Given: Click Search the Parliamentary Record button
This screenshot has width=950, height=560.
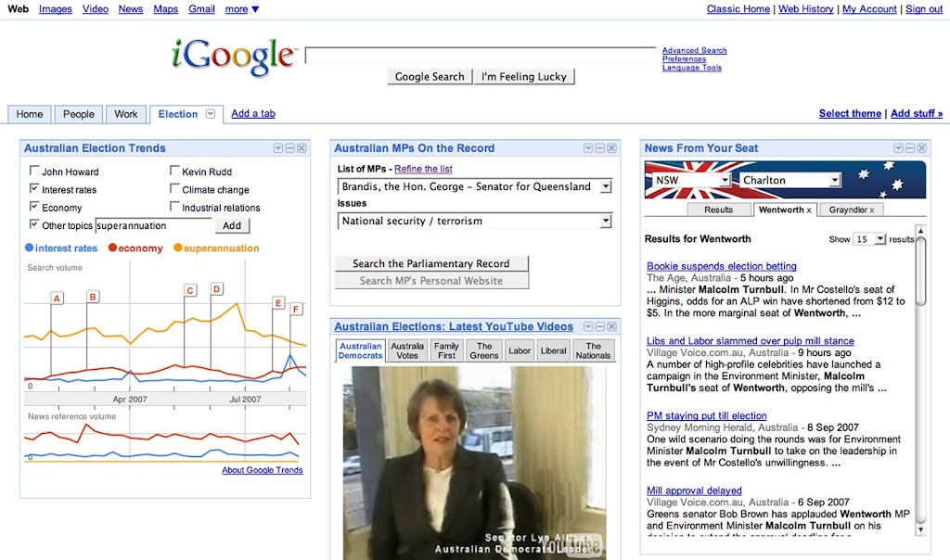Looking at the screenshot, I should point(431,263).
